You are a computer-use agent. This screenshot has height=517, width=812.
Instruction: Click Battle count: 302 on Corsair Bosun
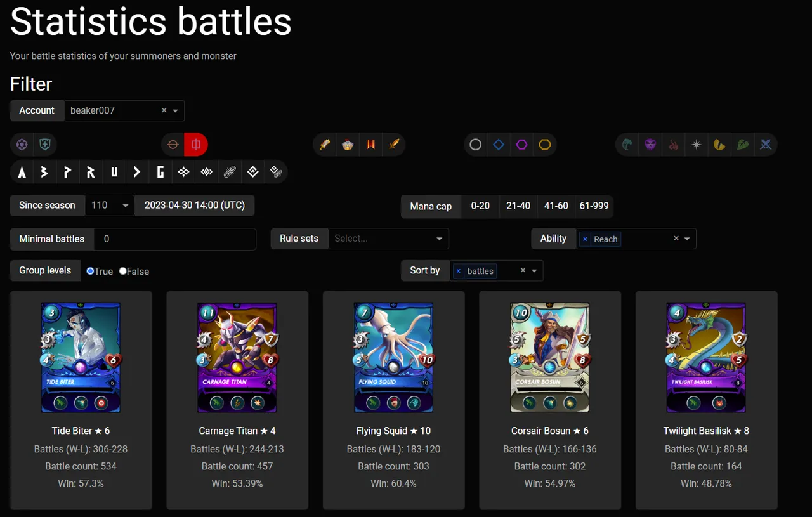pyautogui.click(x=550, y=466)
